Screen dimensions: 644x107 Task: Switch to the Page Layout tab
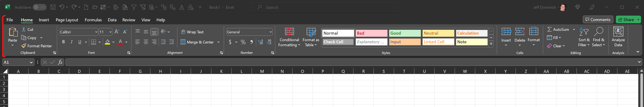[67, 20]
